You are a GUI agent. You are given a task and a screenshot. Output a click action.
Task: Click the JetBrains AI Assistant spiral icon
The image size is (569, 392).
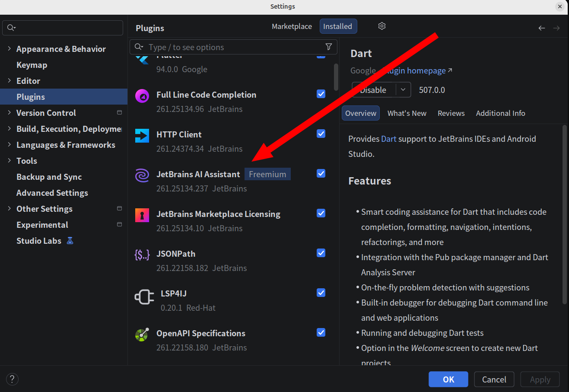[x=142, y=175]
